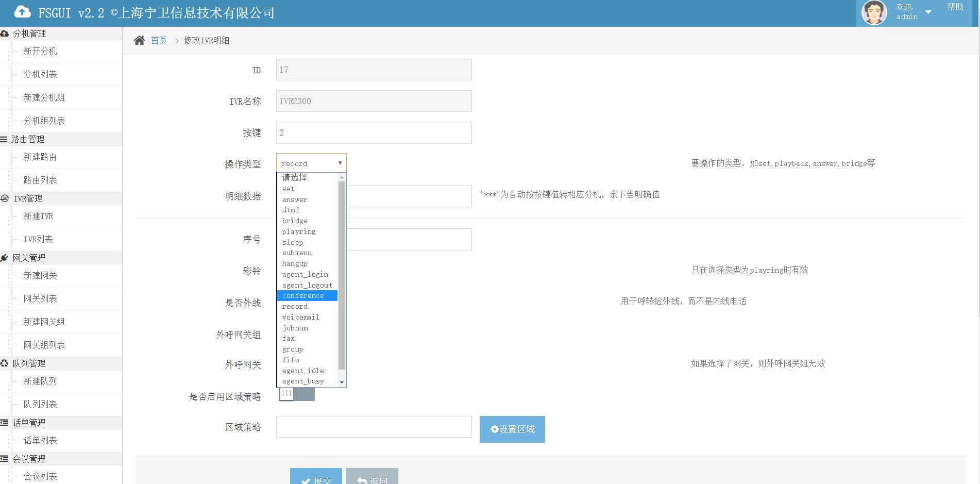Viewport: 980px width, 484px height.
Task: Open IVR列表 in the sidebar
Action: (x=38, y=239)
